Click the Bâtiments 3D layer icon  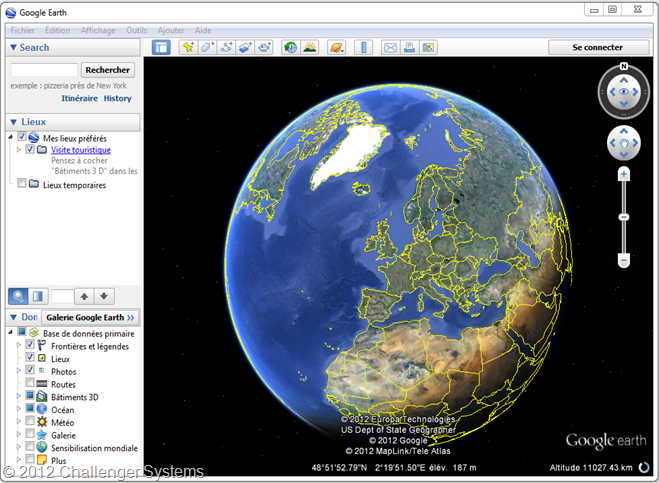[42, 396]
